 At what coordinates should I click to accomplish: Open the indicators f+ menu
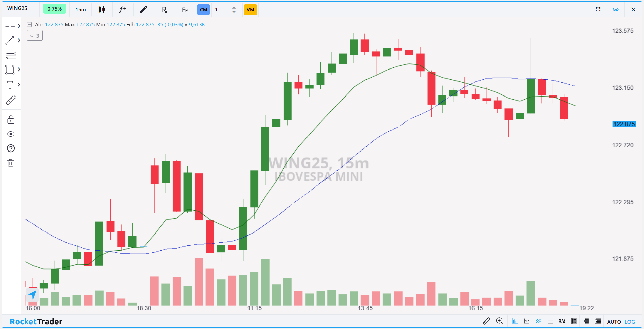tap(123, 9)
